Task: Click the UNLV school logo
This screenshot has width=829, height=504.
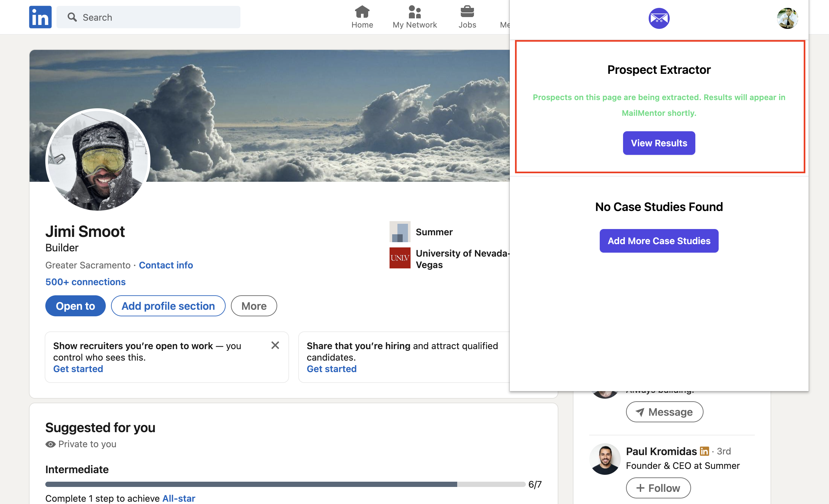Action: (400, 258)
